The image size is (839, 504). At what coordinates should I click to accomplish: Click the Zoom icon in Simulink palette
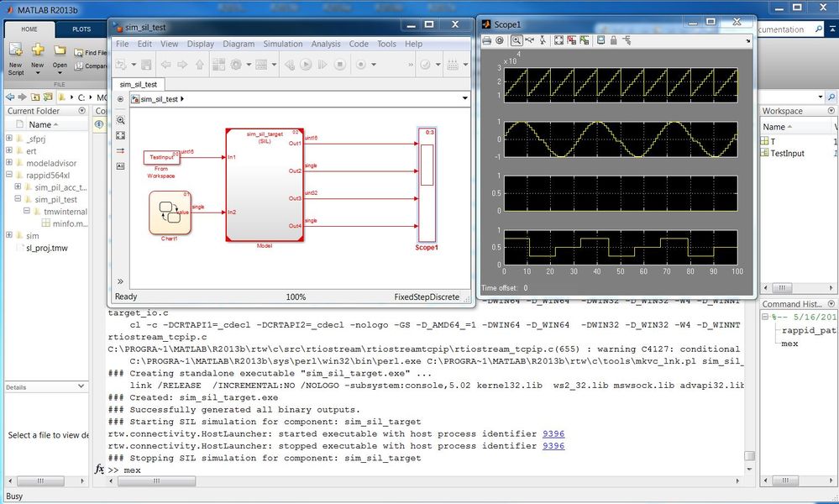pyautogui.click(x=120, y=120)
